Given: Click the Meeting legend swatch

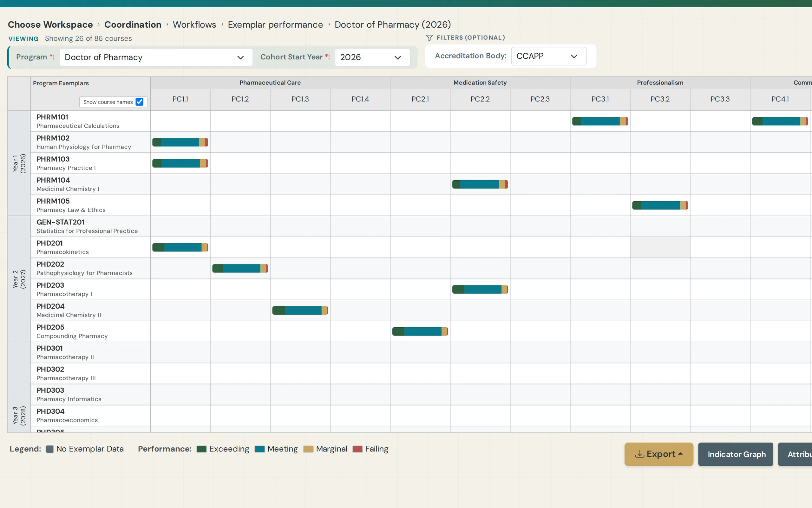Looking at the screenshot, I should coord(260,449).
